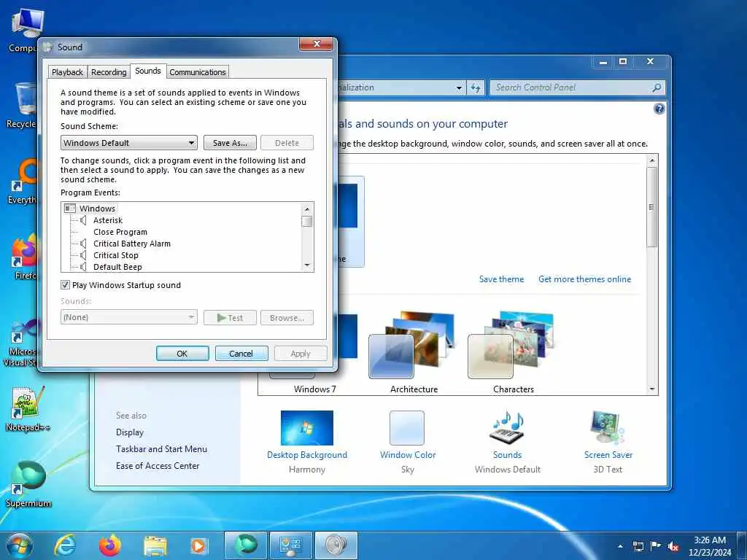Click the Asterisk event speaker icon
The width and height of the screenshot is (747, 560).
83,220
